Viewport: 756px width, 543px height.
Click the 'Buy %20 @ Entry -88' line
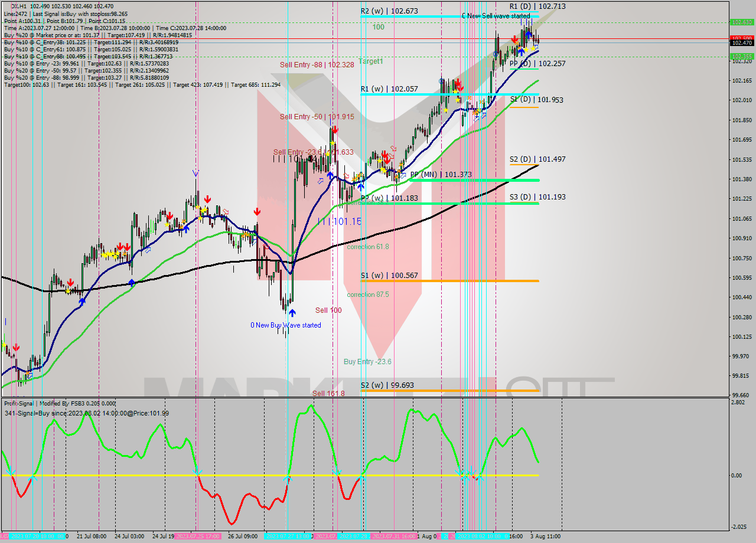[86, 77]
